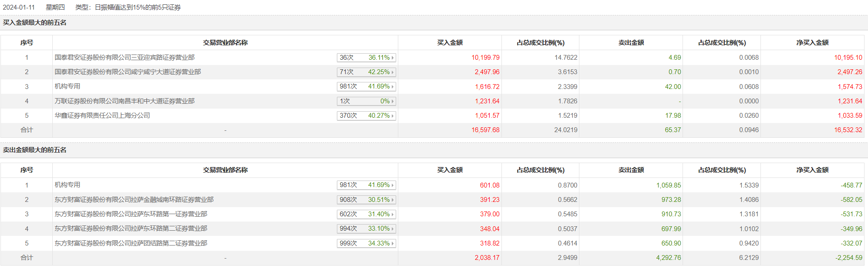Open 国泰君安三亚迎宾路证券营业部 link

click(124, 58)
